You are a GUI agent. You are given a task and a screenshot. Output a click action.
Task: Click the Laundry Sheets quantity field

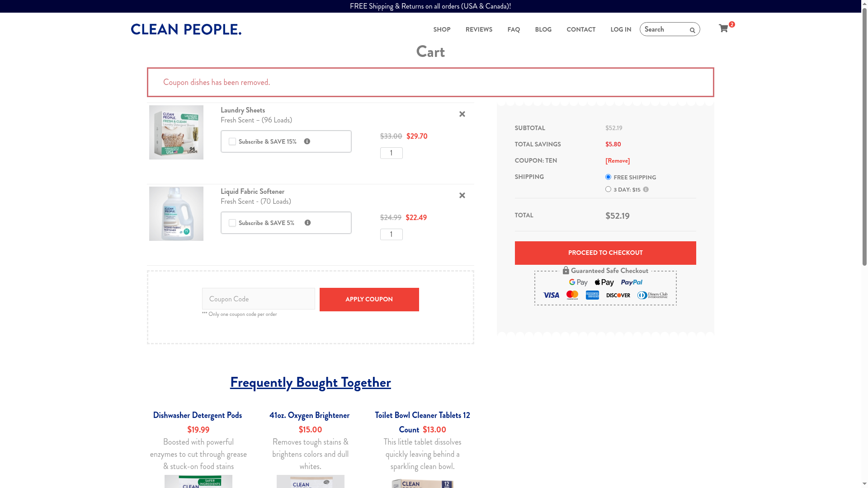(392, 153)
